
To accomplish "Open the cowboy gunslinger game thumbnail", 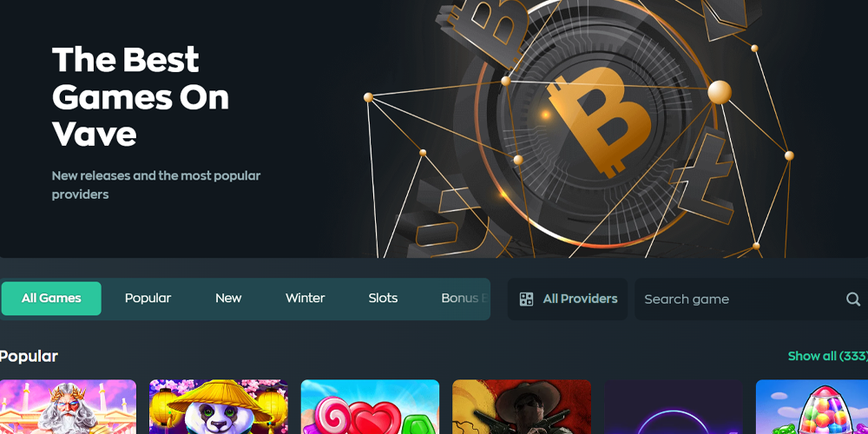I will tap(522, 407).
